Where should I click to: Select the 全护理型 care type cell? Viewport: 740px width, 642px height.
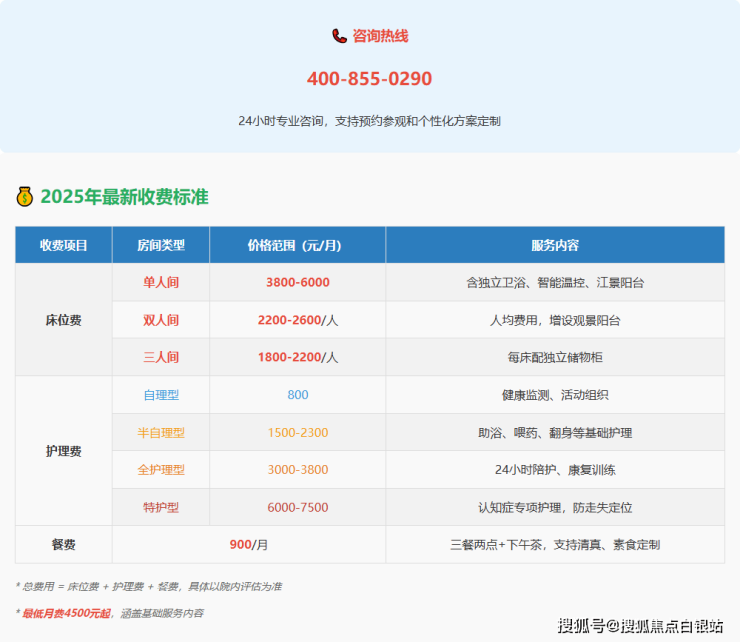pos(161,470)
